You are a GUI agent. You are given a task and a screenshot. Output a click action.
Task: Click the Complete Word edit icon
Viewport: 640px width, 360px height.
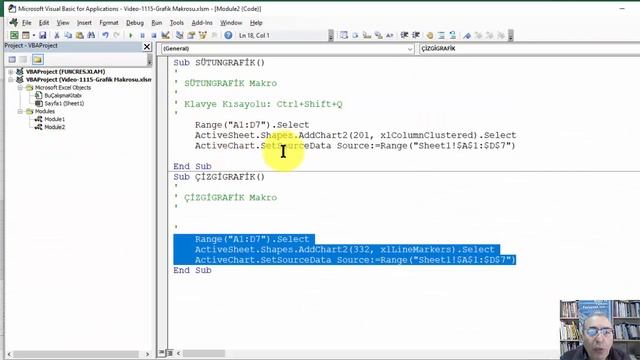(389, 36)
